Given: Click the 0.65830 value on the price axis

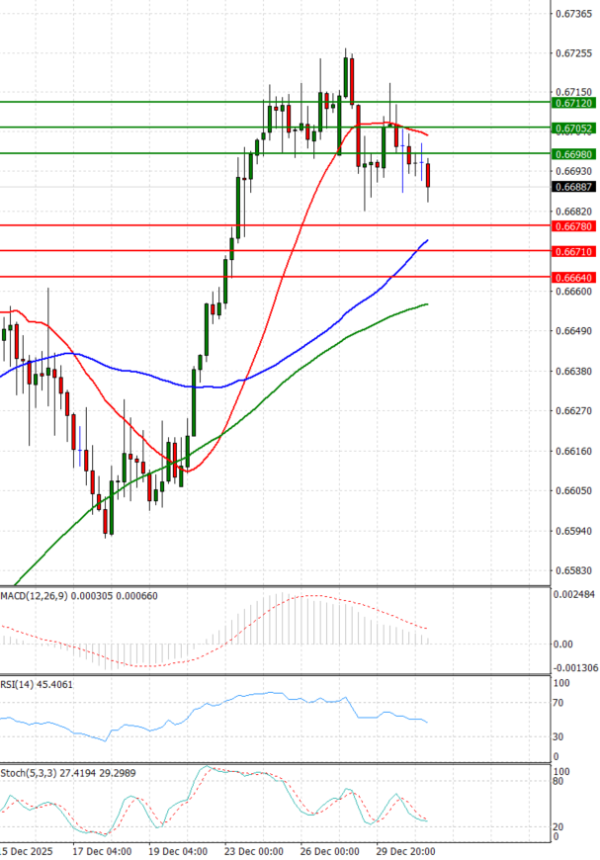Looking at the screenshot, I should [x=572, y=571].
